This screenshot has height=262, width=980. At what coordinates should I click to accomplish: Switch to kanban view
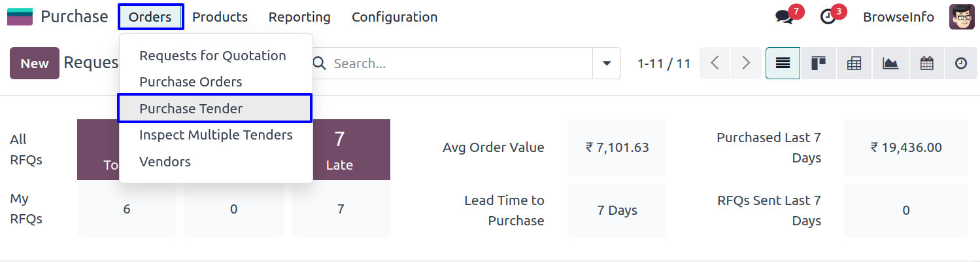click(819, 64)
